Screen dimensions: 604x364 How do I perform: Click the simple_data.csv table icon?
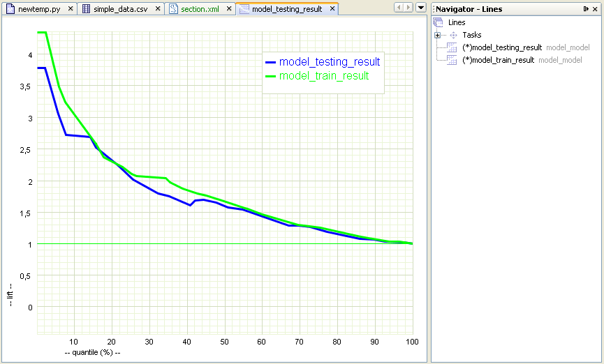pos(87,8)
